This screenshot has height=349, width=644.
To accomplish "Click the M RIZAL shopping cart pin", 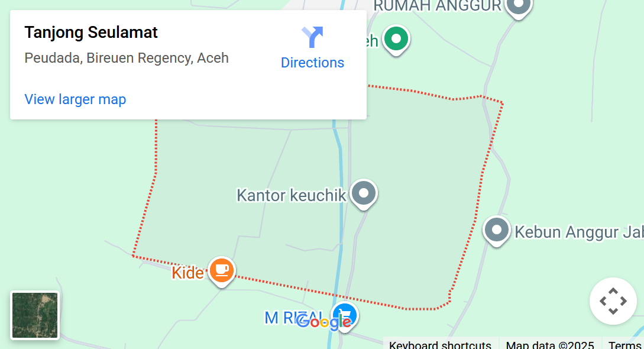I will coord(345,316).
